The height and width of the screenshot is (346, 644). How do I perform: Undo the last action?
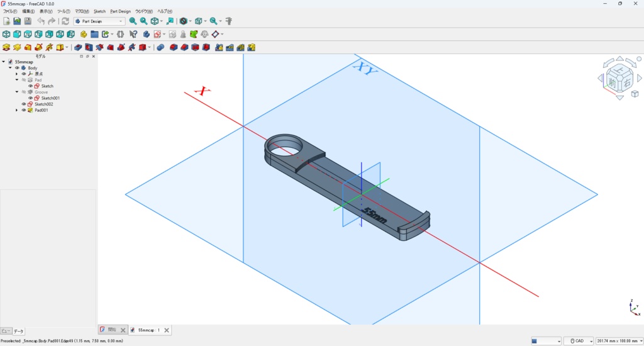click(41, 21)
